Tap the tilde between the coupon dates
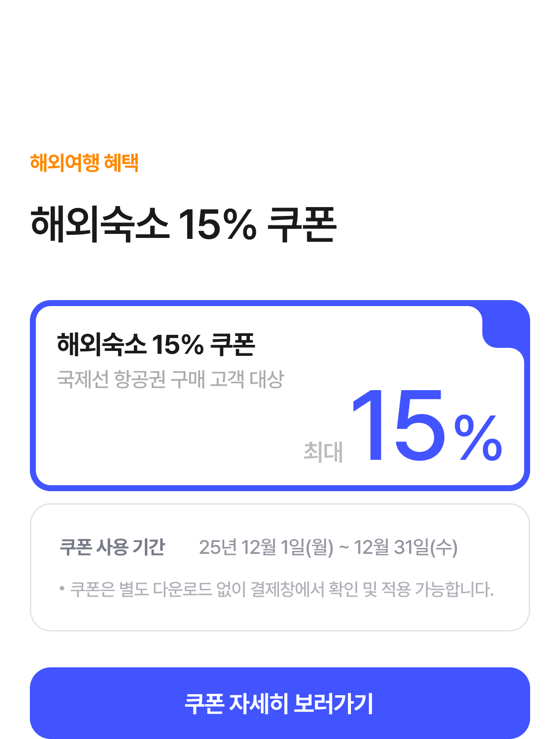Viewport: 560px width, 739px height. pyautogui.click(x=343, y=548)
